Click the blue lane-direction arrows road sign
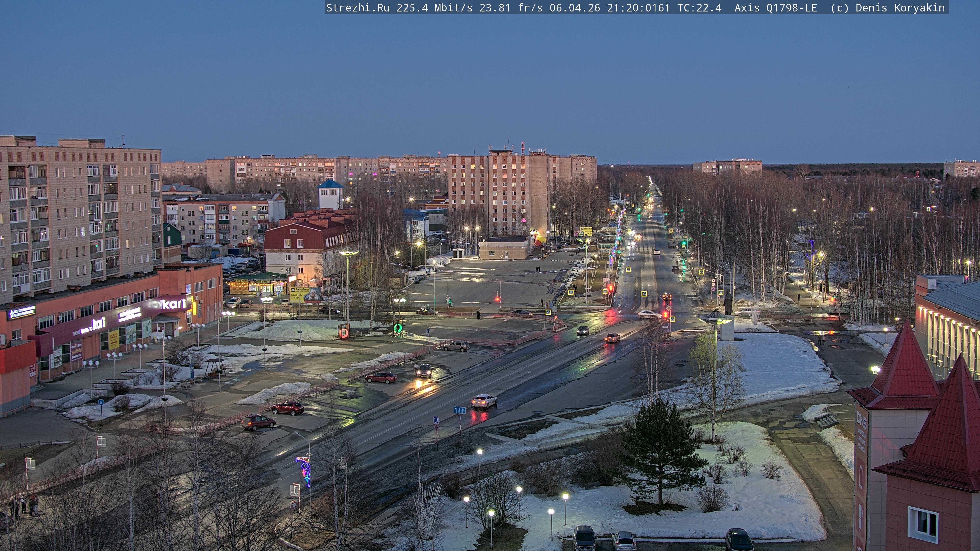 460,410
